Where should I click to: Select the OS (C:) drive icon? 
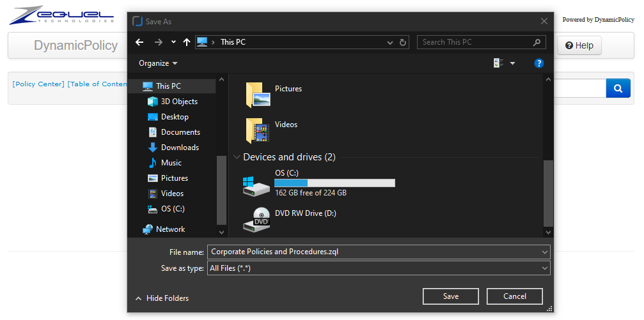[x=257, y=185]
